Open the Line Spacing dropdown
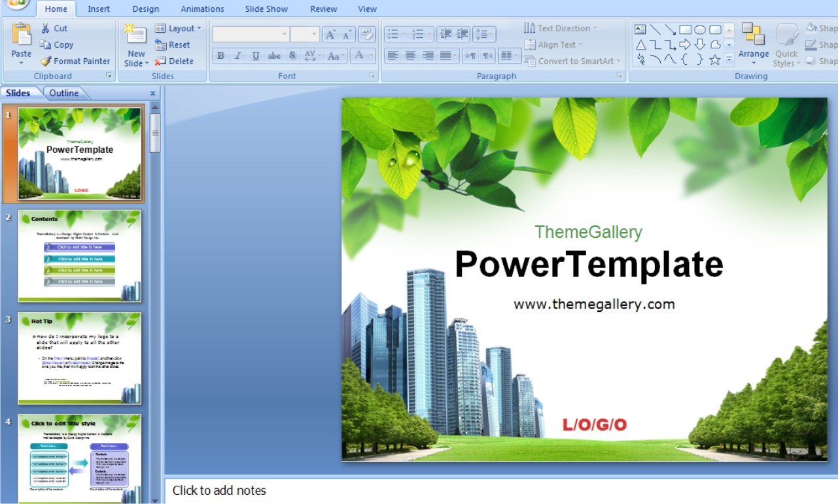 coord(484,34)
